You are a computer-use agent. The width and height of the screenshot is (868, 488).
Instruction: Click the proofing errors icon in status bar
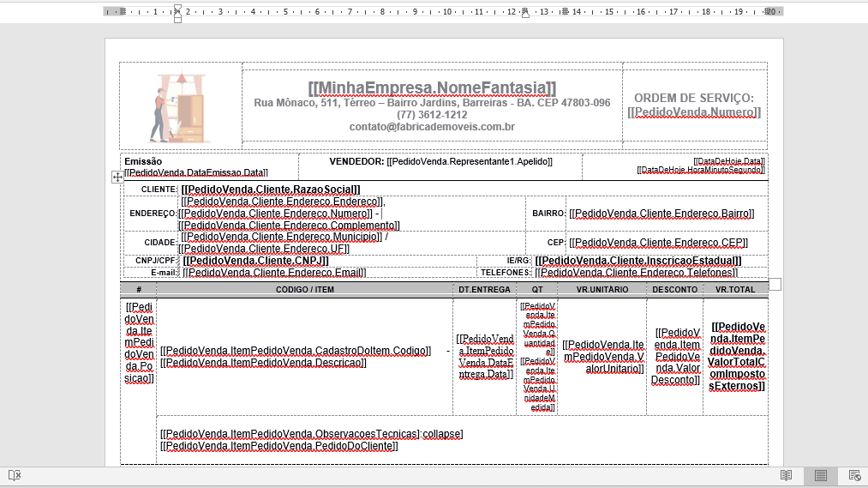pos(15,475)
